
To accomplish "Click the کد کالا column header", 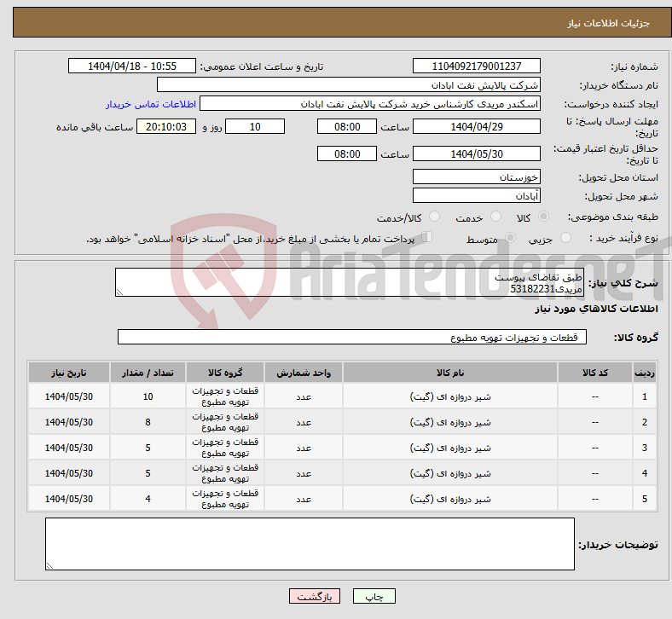I will pos(595,373).
